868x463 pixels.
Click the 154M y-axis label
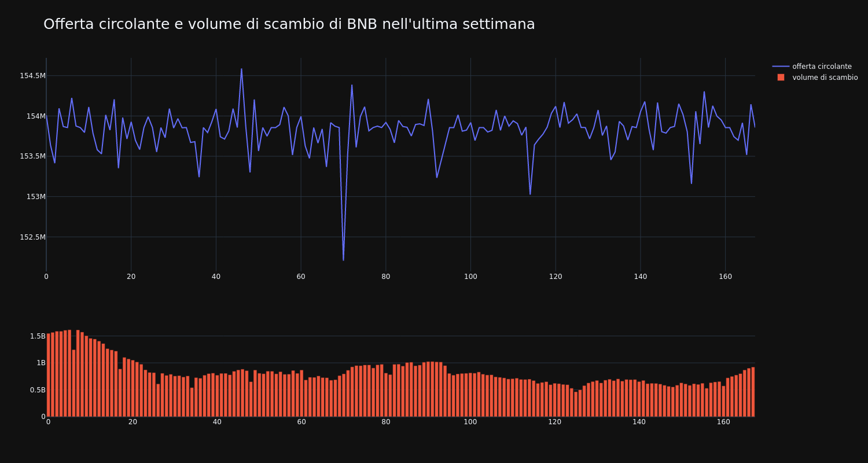click(x=36, y=116)
